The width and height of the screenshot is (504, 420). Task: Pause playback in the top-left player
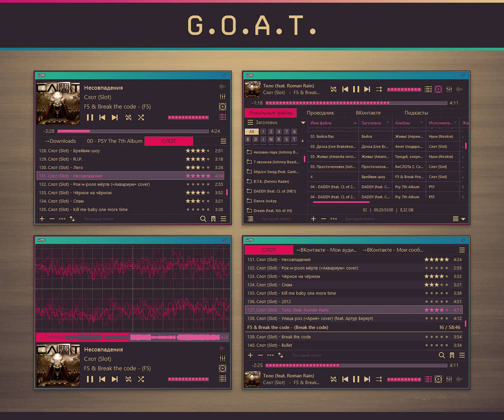[90, 118]
